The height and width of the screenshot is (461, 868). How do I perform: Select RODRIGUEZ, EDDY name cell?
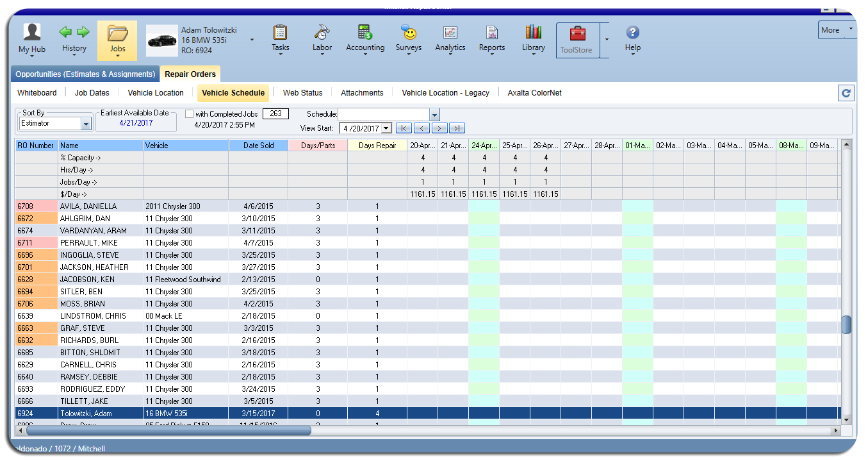[x=101, y=389]
